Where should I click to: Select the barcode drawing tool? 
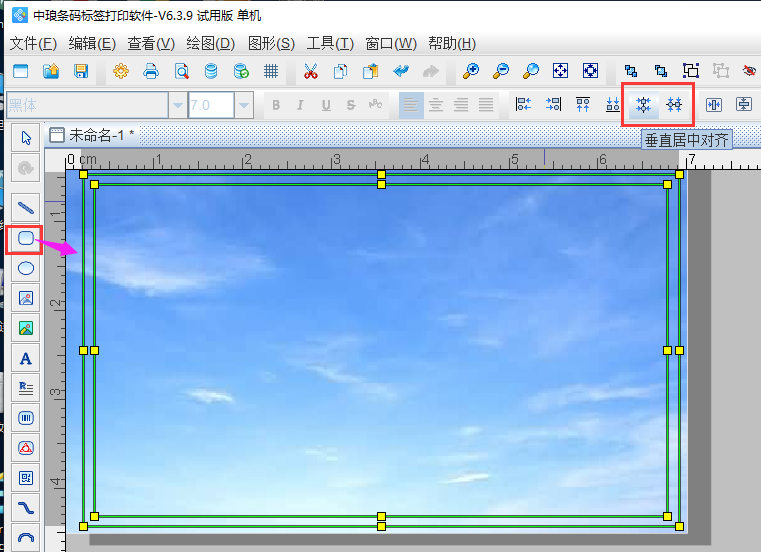(x=26, y=418)
